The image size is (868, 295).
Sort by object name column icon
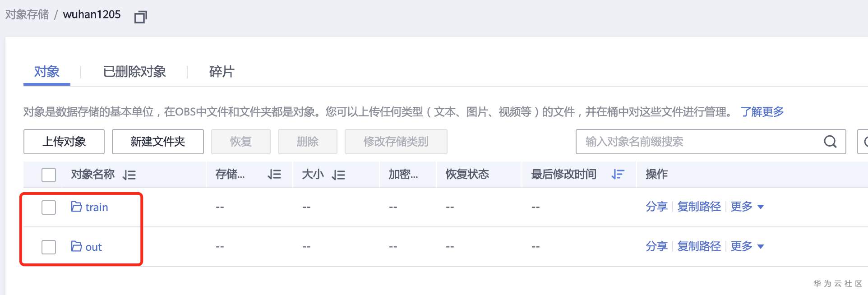coord(129,175)
